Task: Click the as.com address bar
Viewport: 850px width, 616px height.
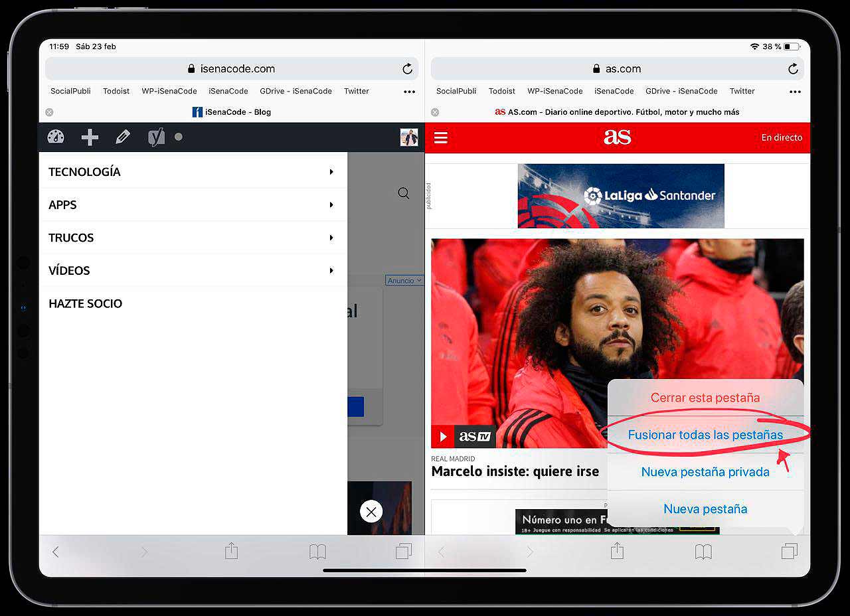Action: click(617, 68)
